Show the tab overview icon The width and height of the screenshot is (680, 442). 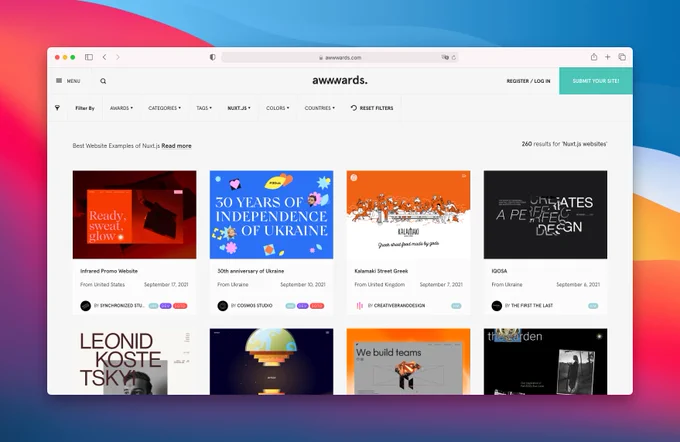(622, 57)
